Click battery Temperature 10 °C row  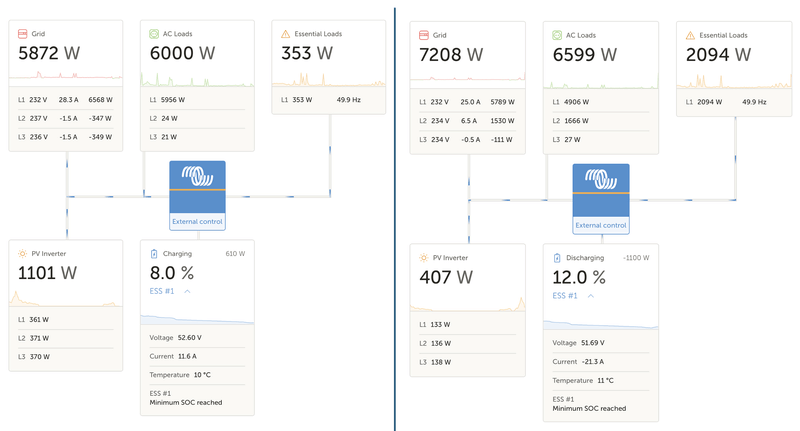click(x=197, y=374)
